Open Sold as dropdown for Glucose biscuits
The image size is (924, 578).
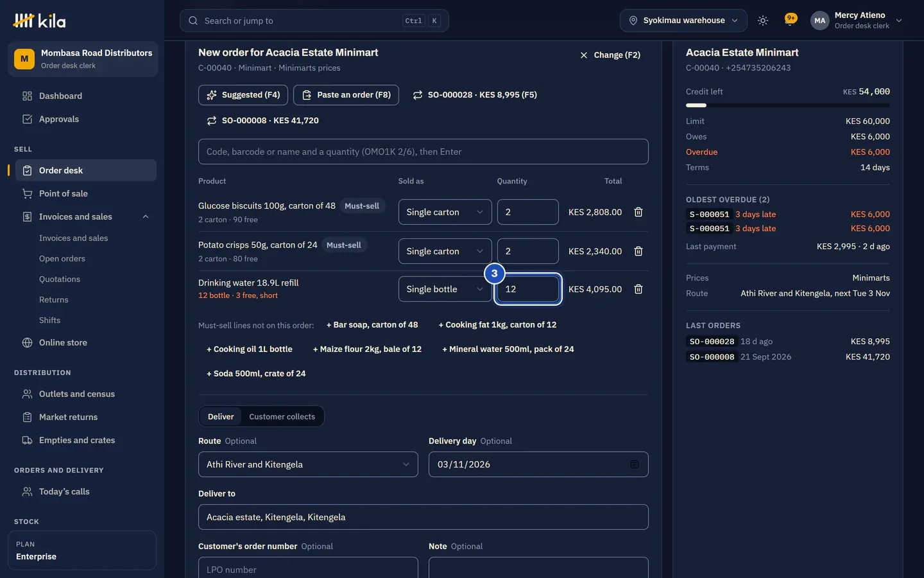[x=445, y=212]
